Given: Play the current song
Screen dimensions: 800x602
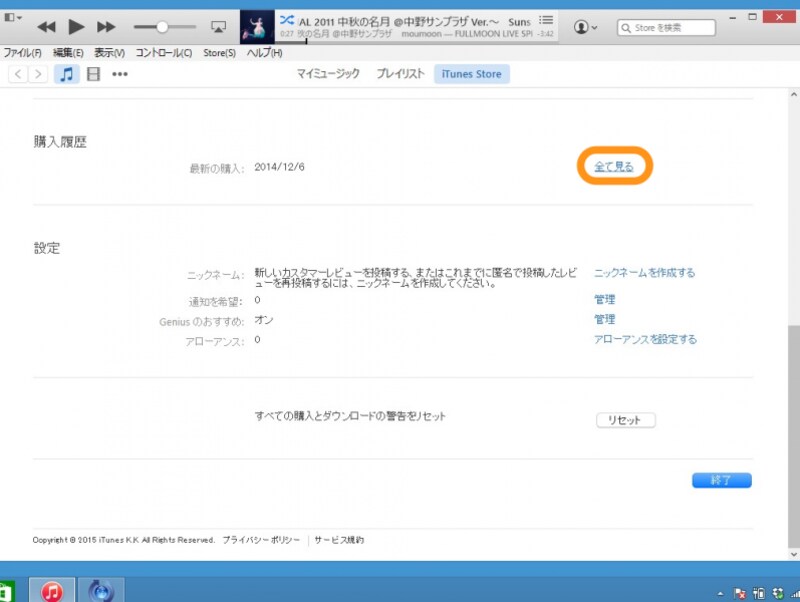Looking at the screenshot, I should tap(76, 27).
